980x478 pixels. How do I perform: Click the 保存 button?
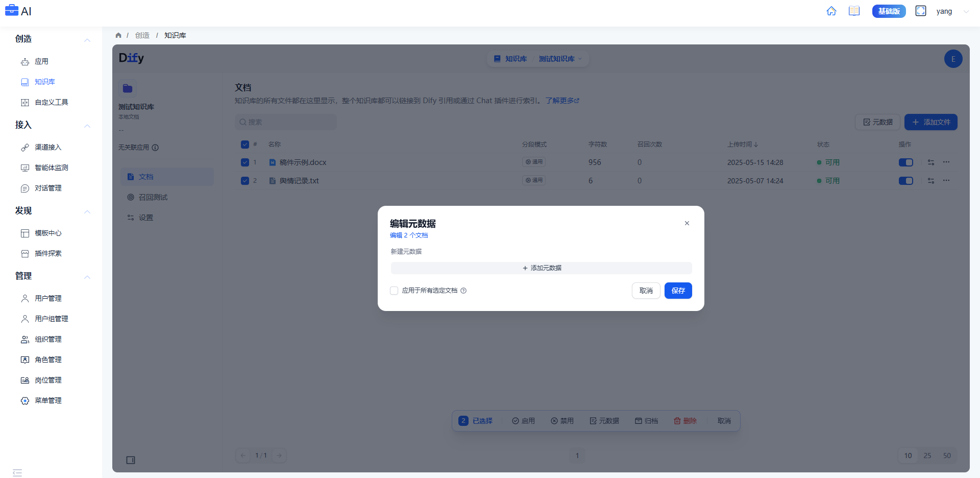pos(678,291)
